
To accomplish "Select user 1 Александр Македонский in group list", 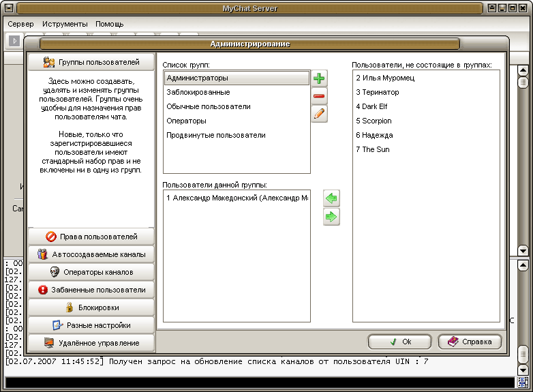I will pyautogui.click(x=237, y=198).
